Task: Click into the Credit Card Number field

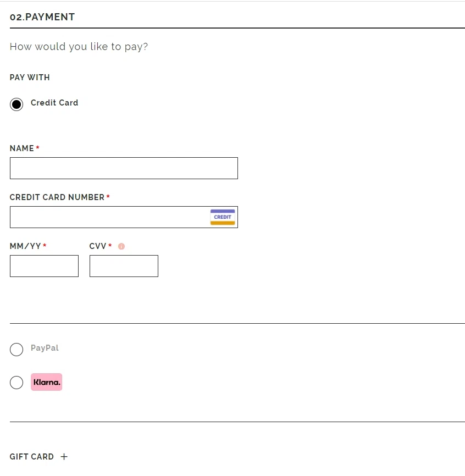Action: point(110,217)
